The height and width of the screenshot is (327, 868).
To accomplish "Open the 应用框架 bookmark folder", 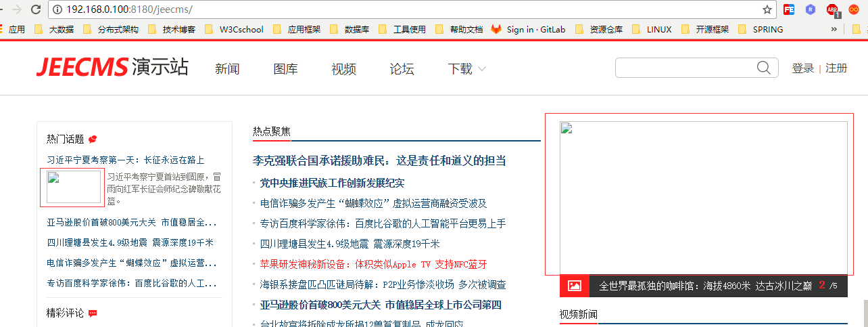I will click(x=296, y=29).
